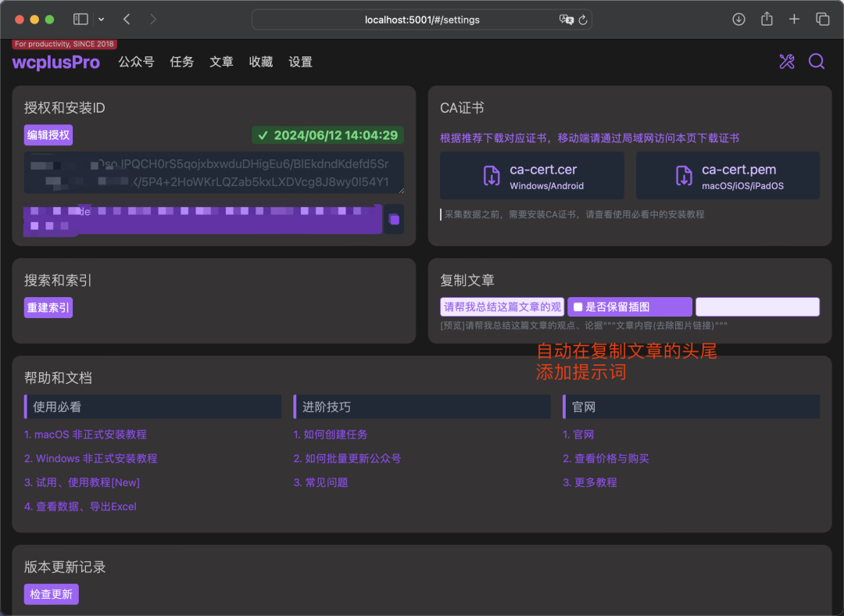Click the 重建索引 button
The image size is (844, 616).
click(48, 308)
